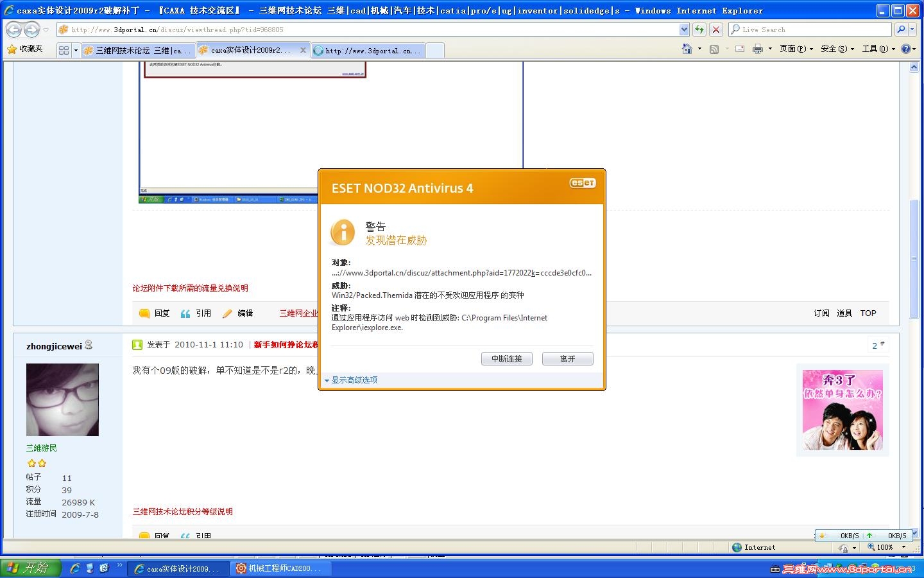Click the page vertical scrollbar thumb

(x=914, y=259)
